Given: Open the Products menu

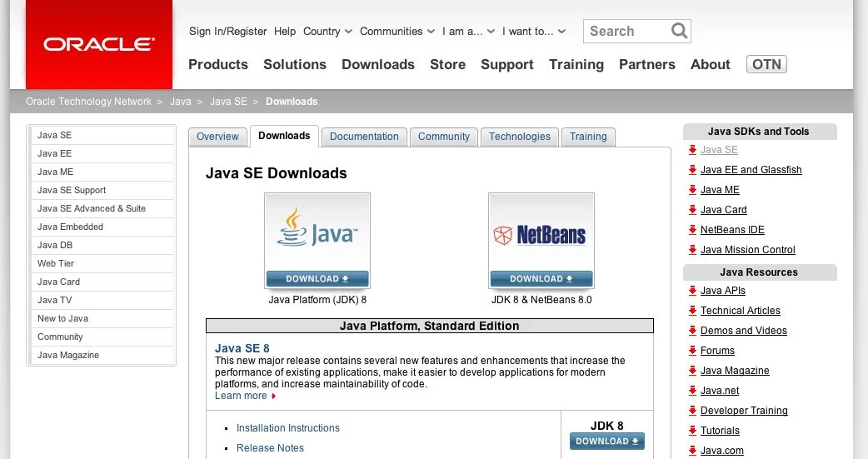Looking at the screenshot, I should click(218, 64).
